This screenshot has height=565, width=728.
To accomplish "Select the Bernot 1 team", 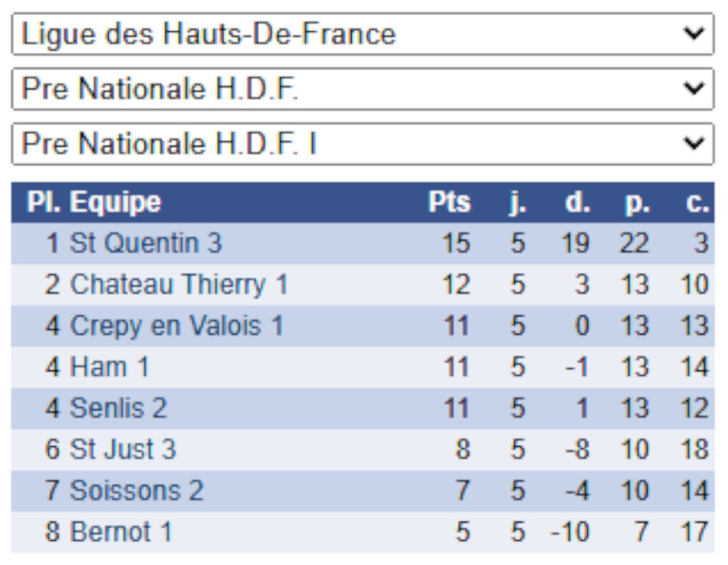I will (121, 532).
